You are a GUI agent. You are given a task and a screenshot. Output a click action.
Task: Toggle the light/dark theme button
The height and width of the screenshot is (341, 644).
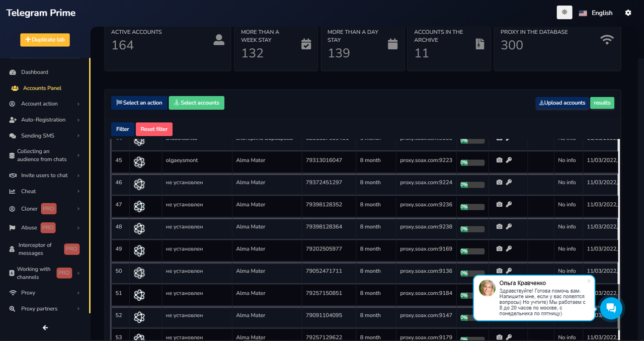pyautogui.click(x=565, y=13)
